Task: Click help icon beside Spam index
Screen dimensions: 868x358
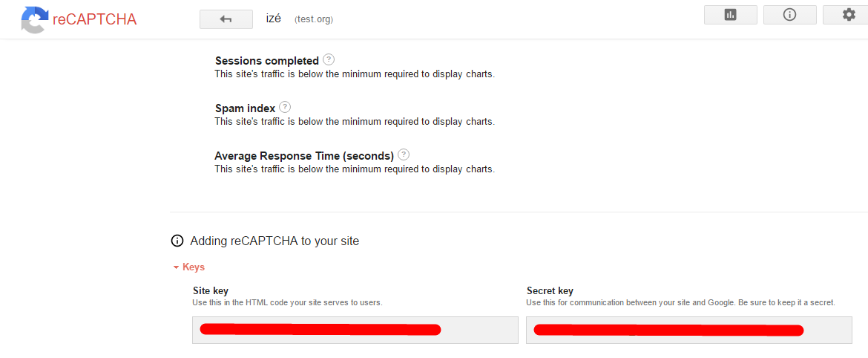Action: [285, 108]
